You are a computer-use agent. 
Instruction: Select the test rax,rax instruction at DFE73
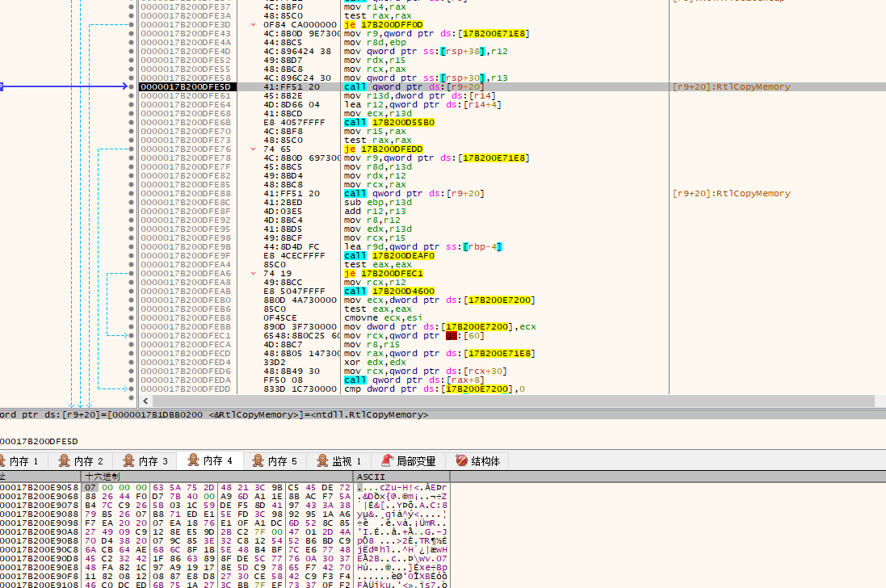coord(377,140)
